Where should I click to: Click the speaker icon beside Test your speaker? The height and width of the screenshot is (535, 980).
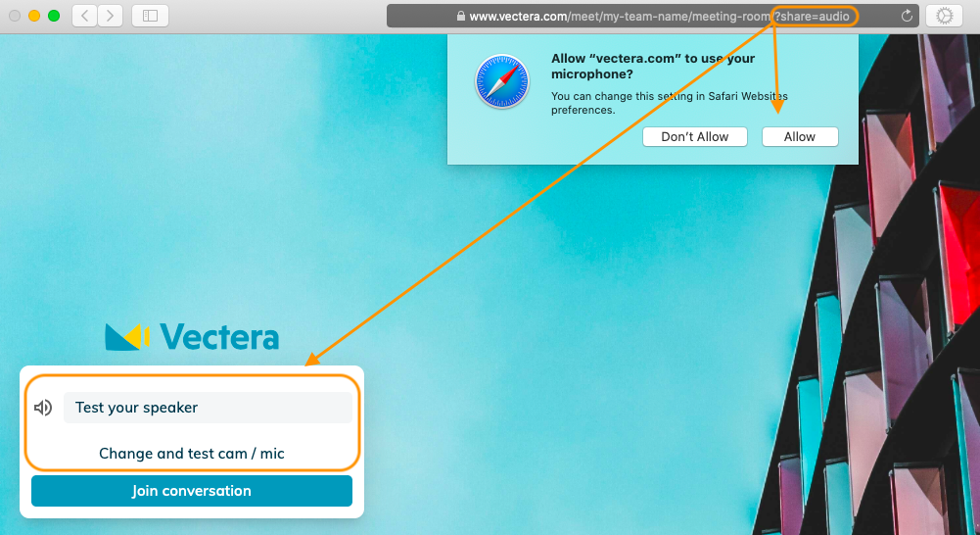pos(43,408)
